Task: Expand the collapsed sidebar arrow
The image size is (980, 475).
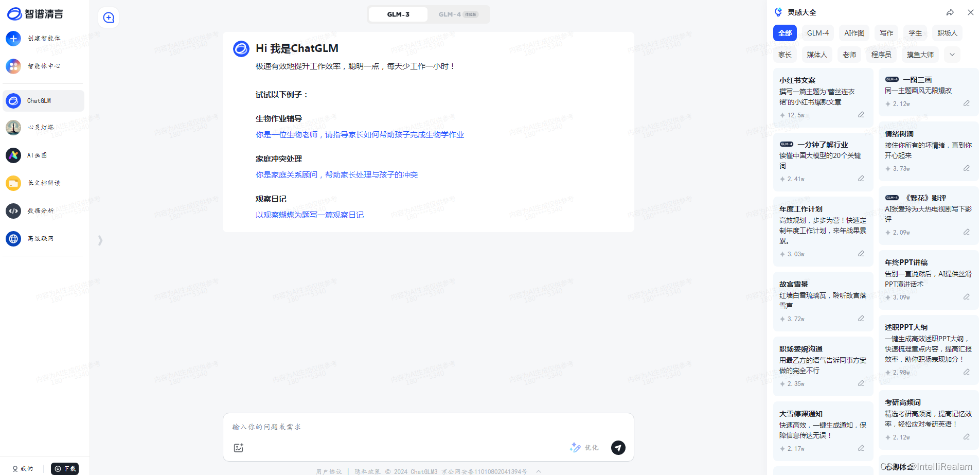Action: click(x=100, y=240)
